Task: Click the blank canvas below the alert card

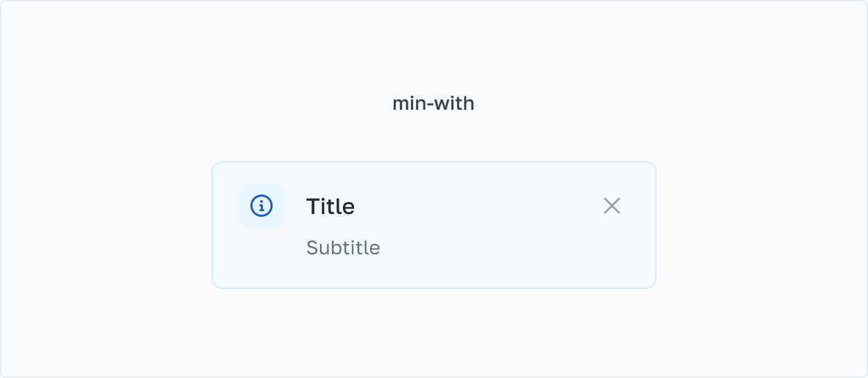Action: 433,334
